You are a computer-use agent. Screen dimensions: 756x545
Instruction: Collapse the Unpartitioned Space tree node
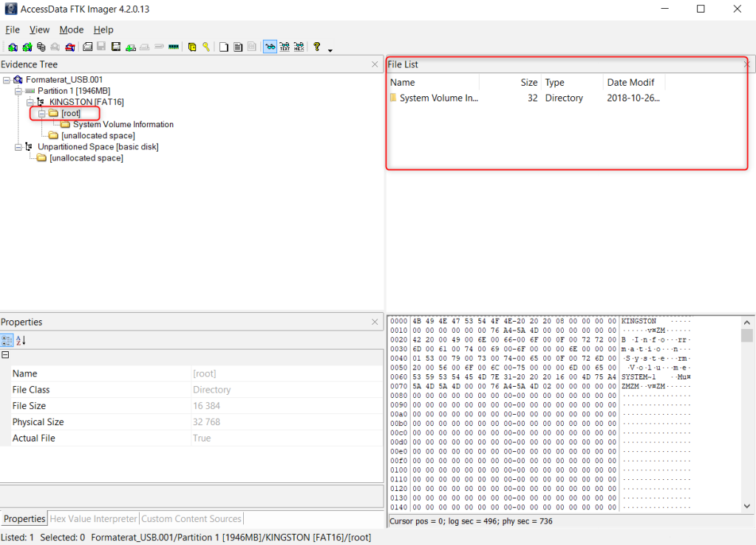(18, 147)
